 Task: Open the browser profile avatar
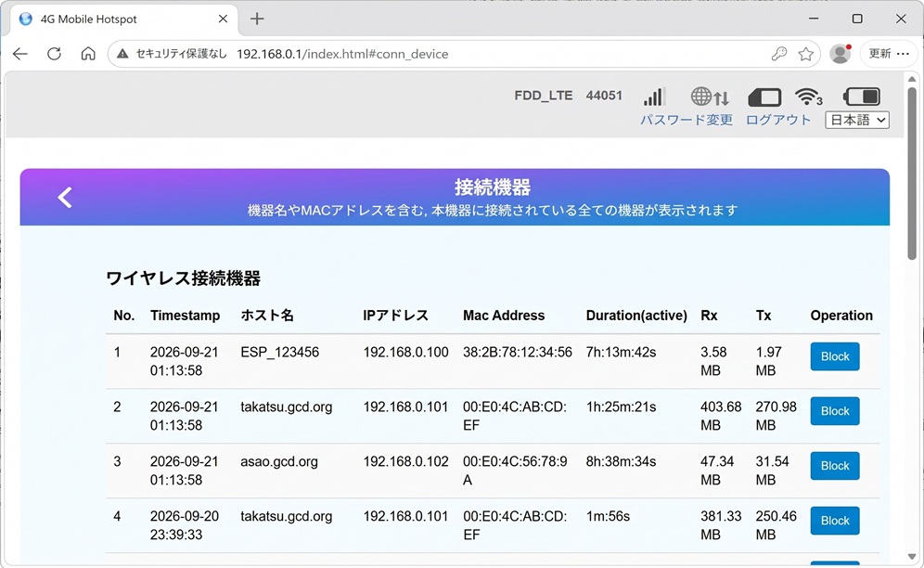click(840, 54)
